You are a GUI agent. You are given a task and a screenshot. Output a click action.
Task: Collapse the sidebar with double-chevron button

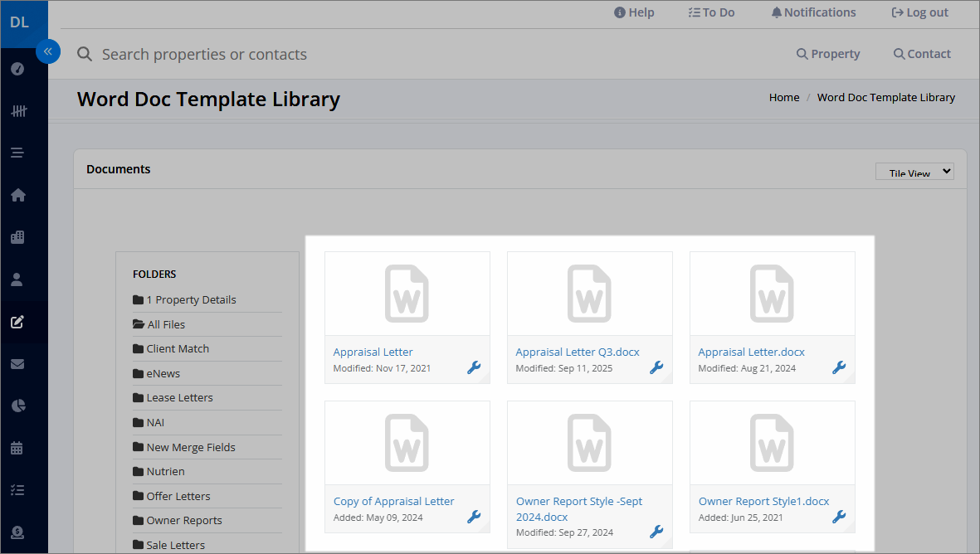48,51
